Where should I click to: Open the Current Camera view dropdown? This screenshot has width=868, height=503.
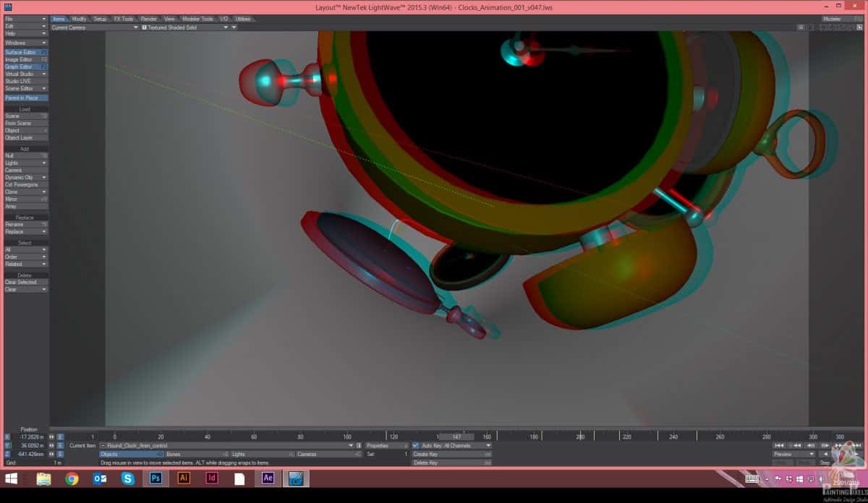pos(94,27)
